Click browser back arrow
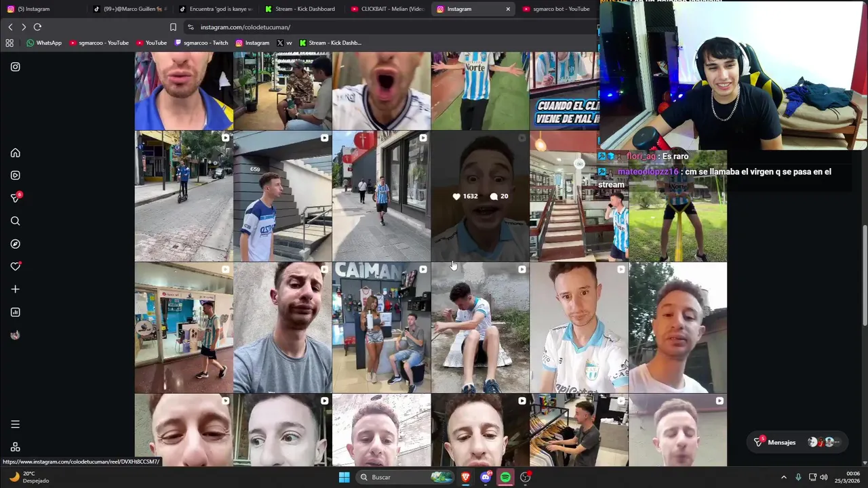 10,27
